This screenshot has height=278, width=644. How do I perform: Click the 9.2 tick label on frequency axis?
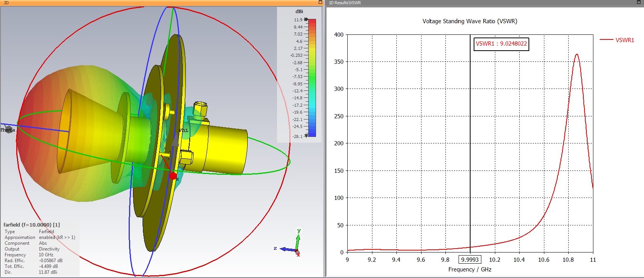[372, 260]
